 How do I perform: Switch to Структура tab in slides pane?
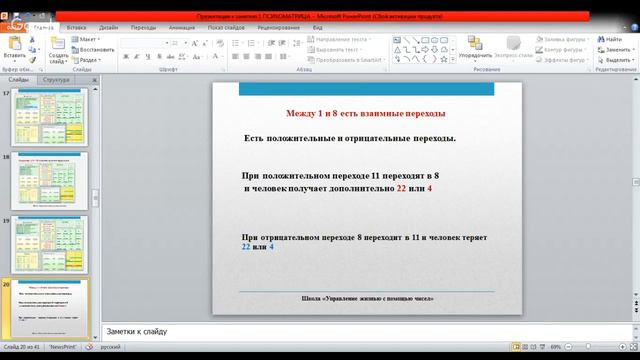point(56,80)
